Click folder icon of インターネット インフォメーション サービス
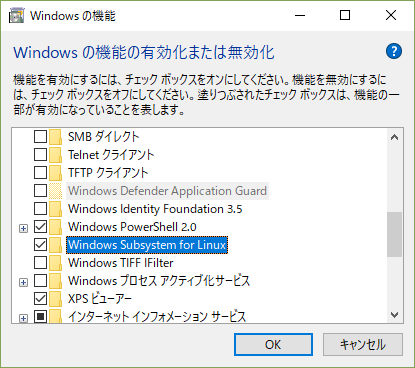The image size is (415, 368). (x=55, y=316)
